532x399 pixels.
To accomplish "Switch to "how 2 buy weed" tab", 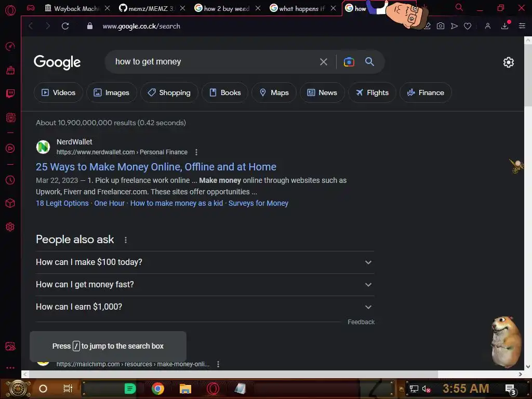I will 222,8.
